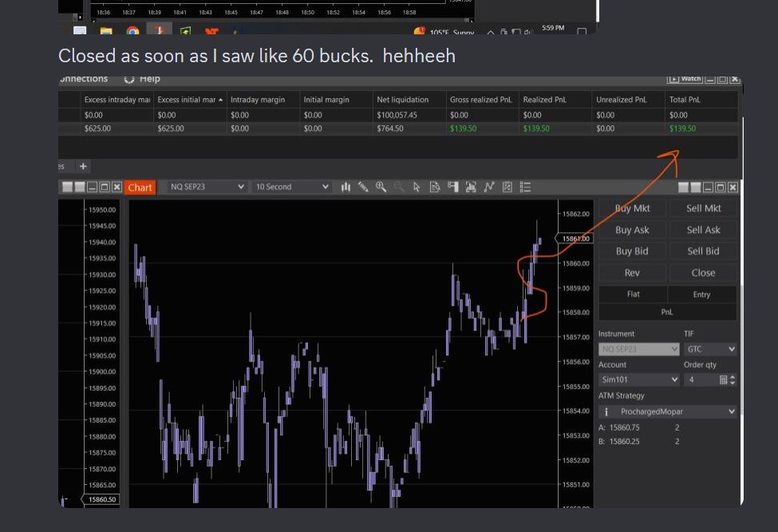Click the Sell Ask button
Image resolution: width=778 pixels, height=532 pixels.
pyautogui.click(x=703, y=230)
